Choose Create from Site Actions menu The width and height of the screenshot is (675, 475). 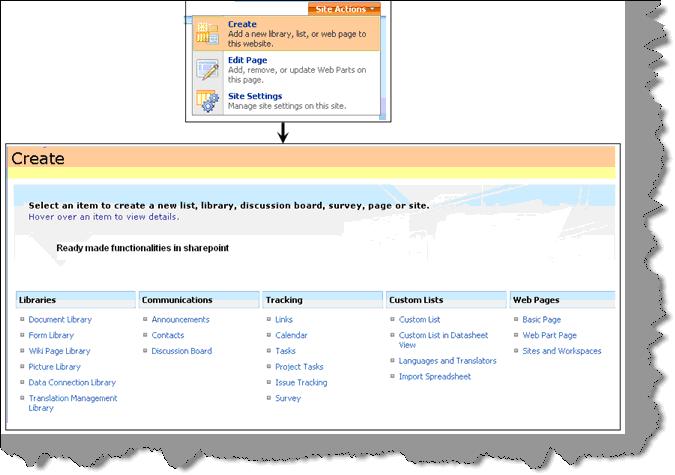(287, 34)
